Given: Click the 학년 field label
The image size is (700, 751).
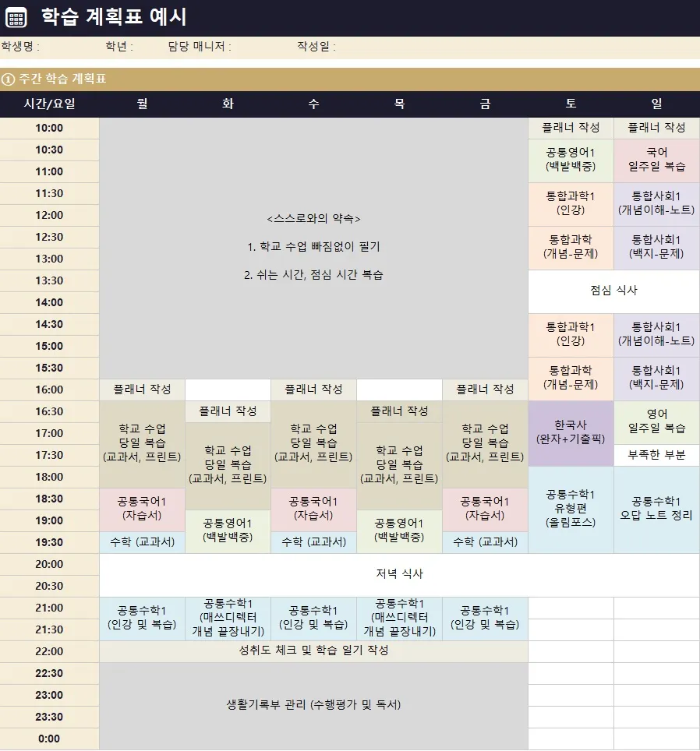Looking at the screenshot, I should [118, 47].
